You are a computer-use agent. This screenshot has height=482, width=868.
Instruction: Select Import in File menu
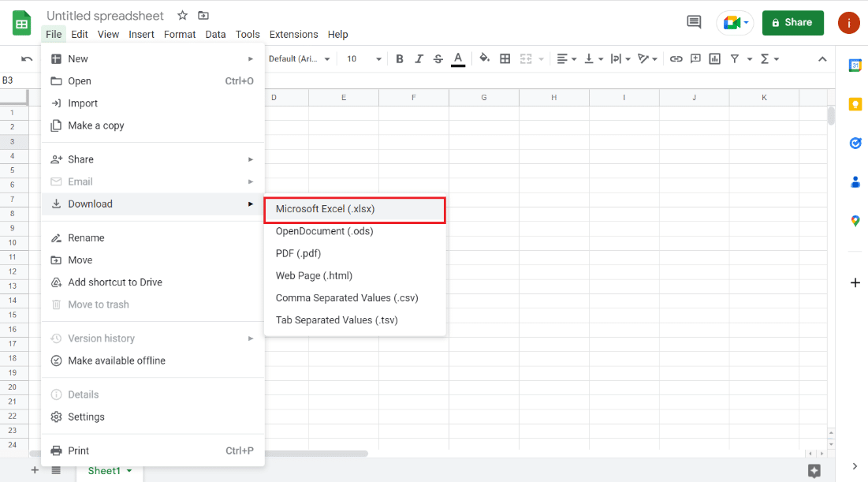coord(153,103)
